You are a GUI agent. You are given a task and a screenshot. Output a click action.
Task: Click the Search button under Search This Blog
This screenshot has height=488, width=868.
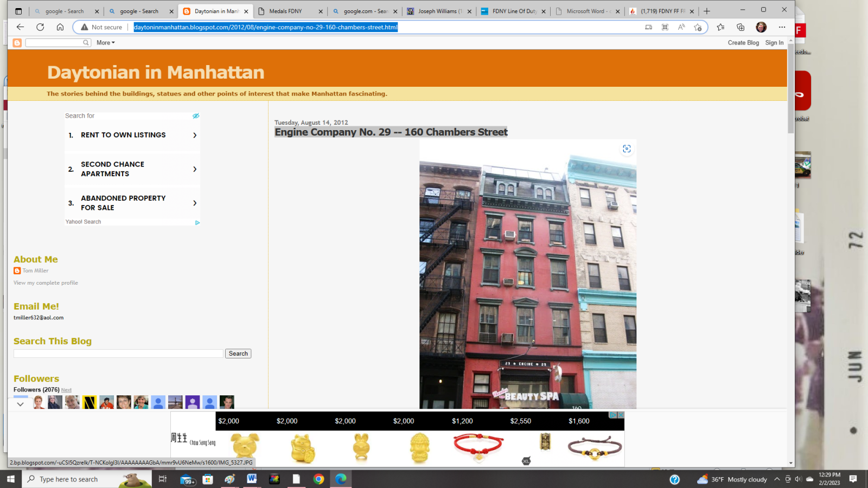pos(238,354)
